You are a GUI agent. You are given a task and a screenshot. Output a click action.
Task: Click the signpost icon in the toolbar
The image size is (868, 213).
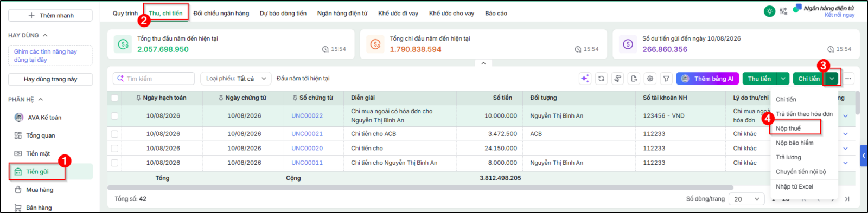tap(617, 79)
